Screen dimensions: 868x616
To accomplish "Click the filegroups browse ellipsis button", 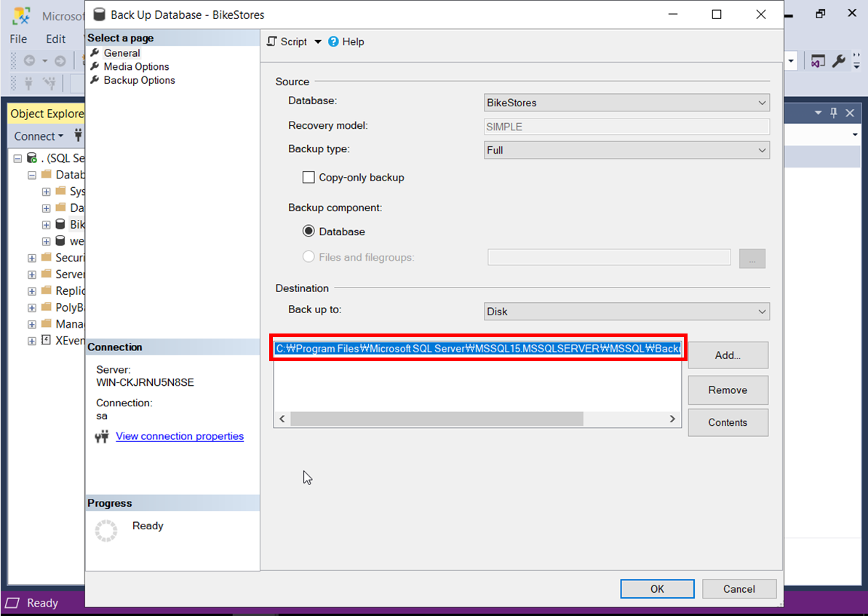I will (x=752, y=258).
